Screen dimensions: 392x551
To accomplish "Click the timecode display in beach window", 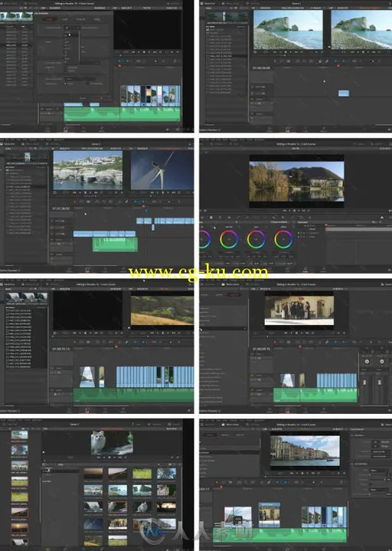I will coord(261,67).
